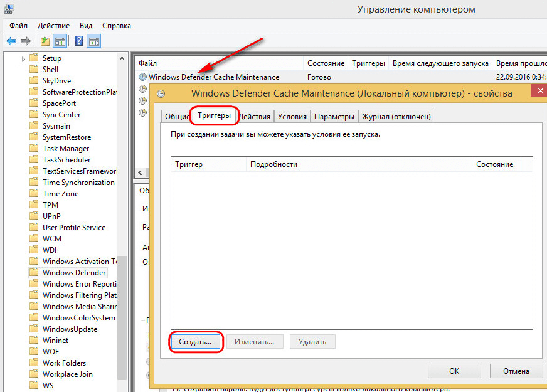Click the Создать... button
Viewport: 547px width, 392px height.
(196, 342)
